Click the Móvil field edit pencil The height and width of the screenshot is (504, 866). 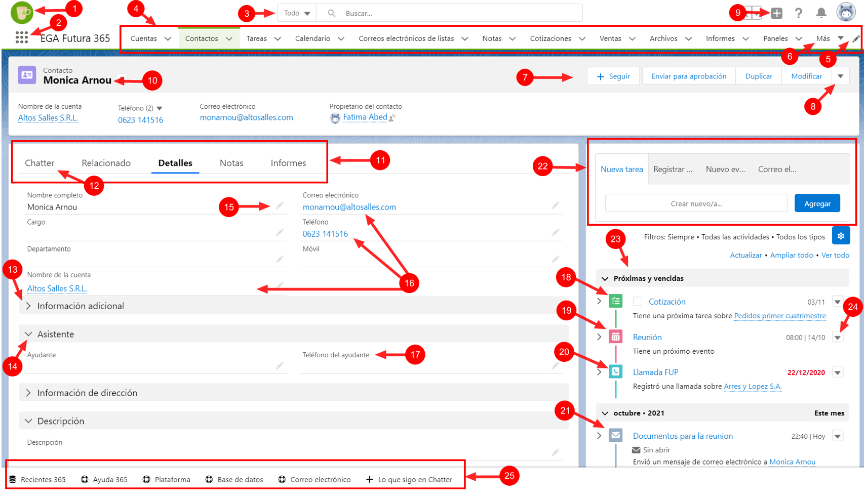tap(556, 259)
